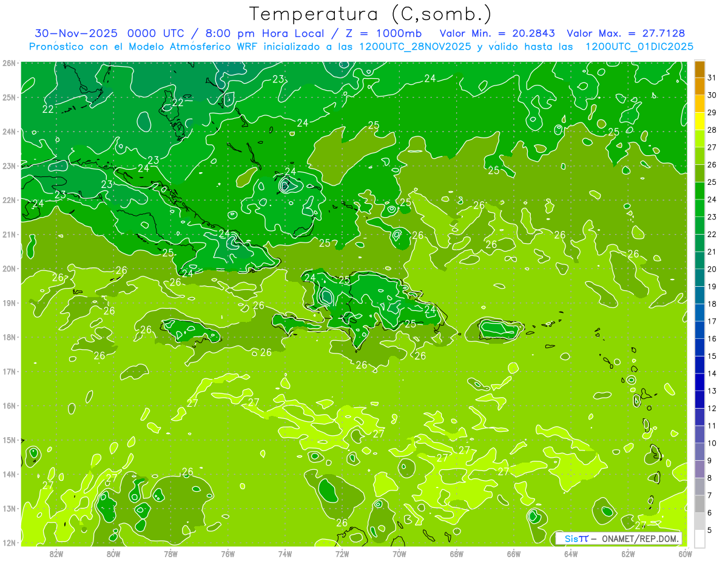Click the color scale value 16
This screenshot has width=728, height=562.
click(x=712, y=338)
